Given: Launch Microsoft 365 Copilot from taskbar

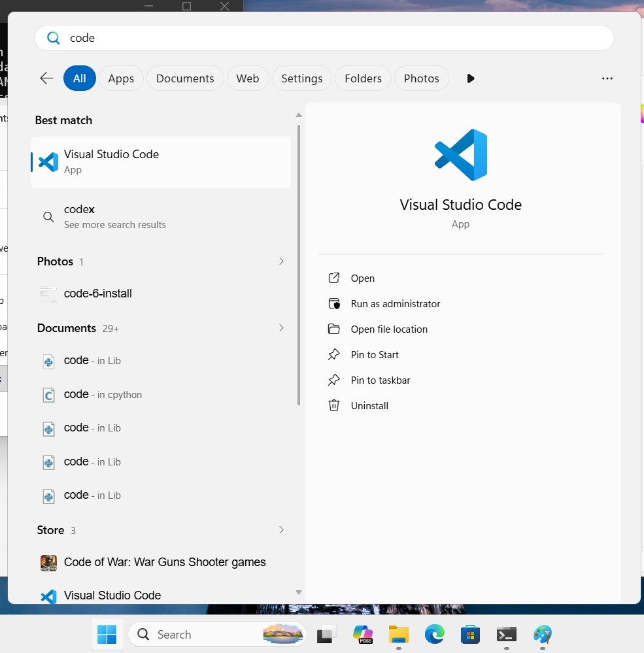Looking at the screenshot, I should [362, 634].
